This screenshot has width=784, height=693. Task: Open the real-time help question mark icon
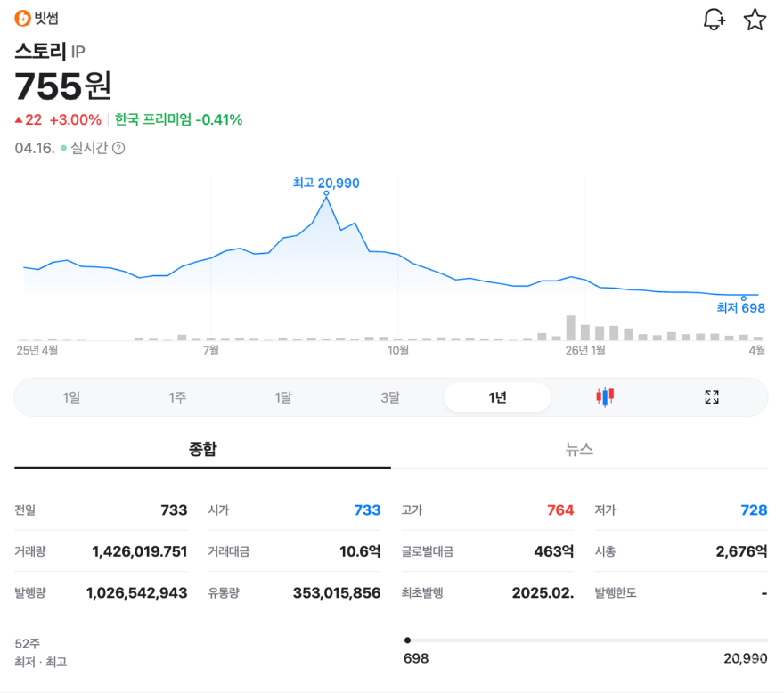[118, 148]
